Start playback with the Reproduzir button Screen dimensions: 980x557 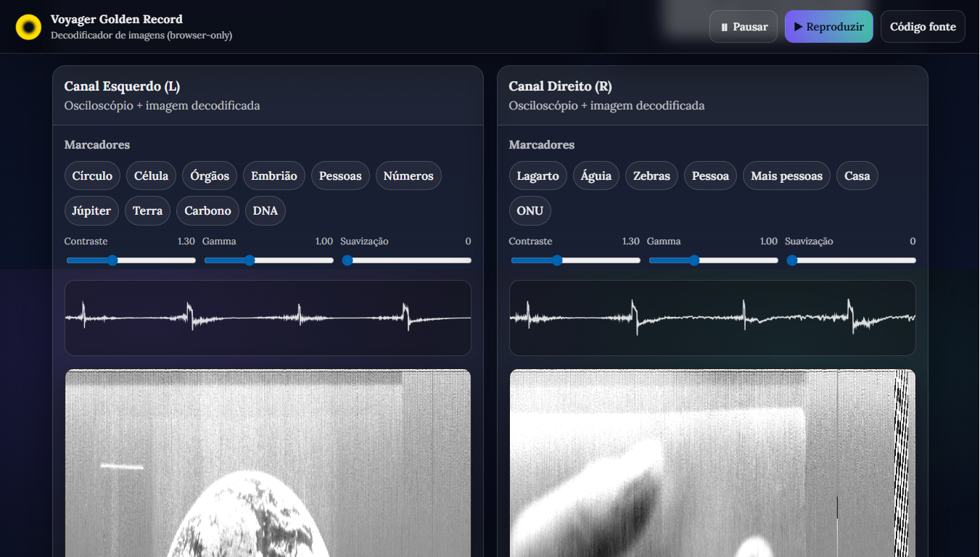coord(828,27)
